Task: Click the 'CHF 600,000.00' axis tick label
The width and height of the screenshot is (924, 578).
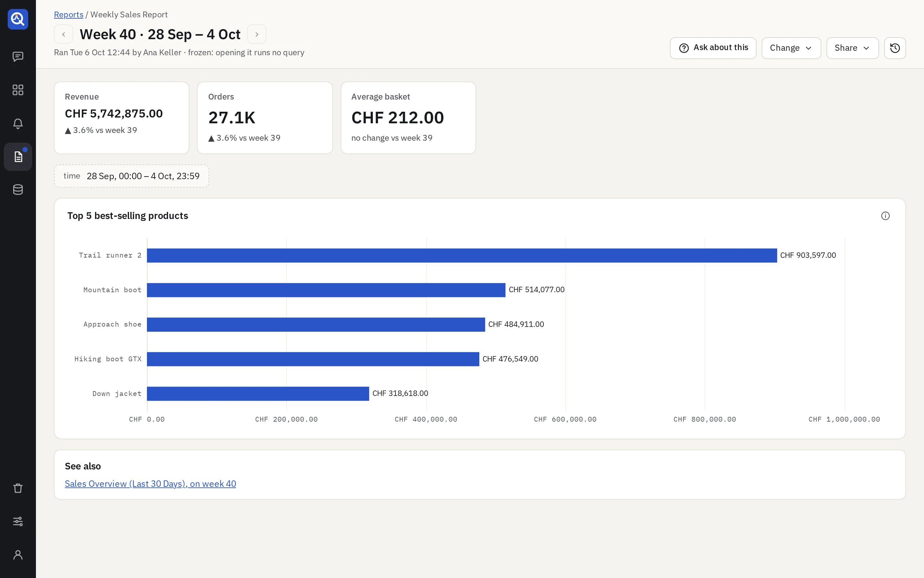Action: pos(565,419)
